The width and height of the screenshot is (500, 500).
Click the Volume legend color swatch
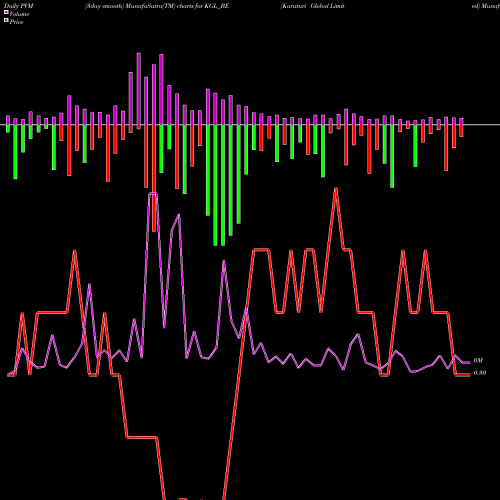(x=6, y=12)
